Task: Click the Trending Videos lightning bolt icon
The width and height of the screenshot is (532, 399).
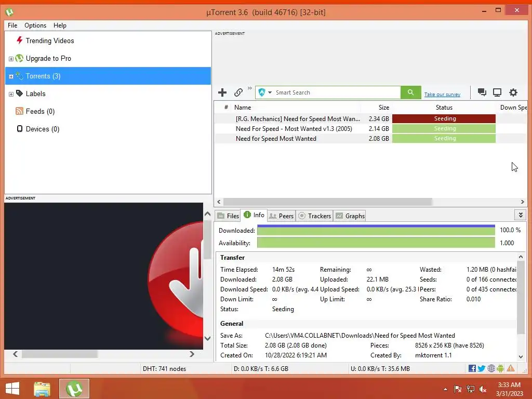Action: point(20,41)
